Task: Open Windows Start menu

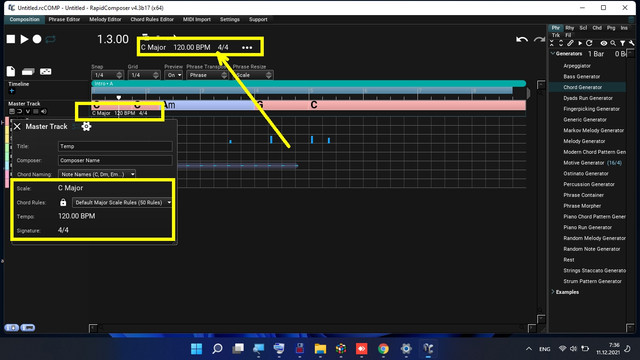Action: coord(196,349)
